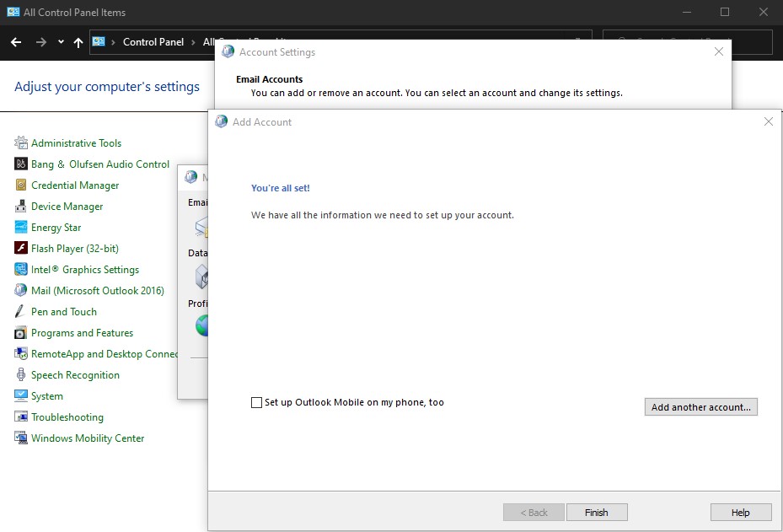Go up one level in Control Panel

(x=78, y=42)
